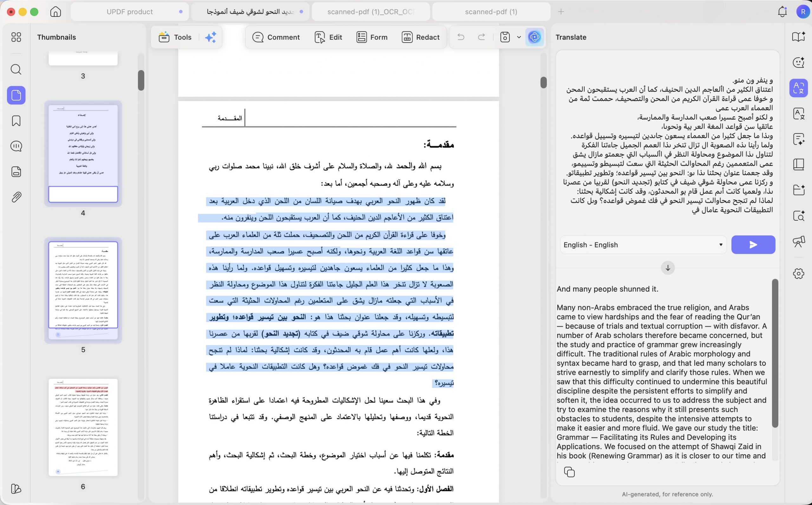Copy the translated text result

[x=569, y=472]
